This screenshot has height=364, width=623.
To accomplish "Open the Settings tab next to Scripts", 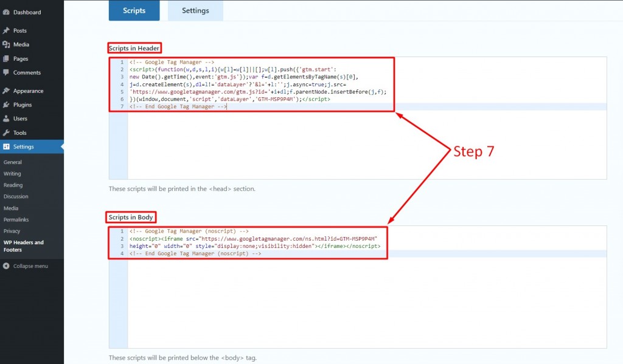I will (x=195, y=10).
